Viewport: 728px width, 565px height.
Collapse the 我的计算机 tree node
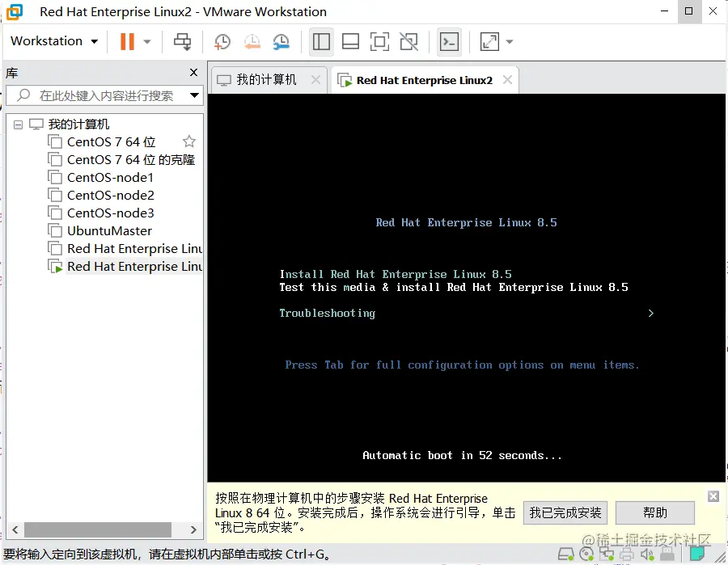[18, 124]
